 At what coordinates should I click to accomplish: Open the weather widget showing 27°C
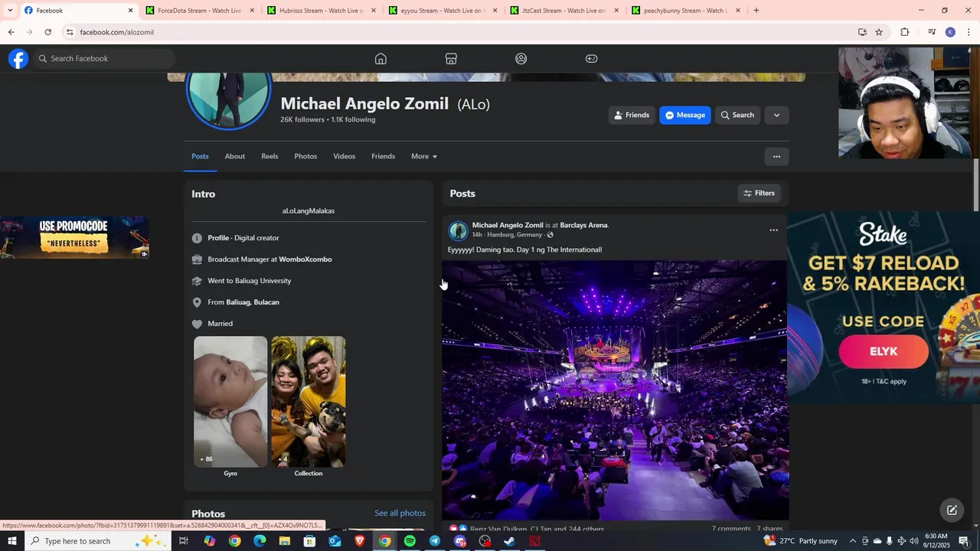[801, 541]
